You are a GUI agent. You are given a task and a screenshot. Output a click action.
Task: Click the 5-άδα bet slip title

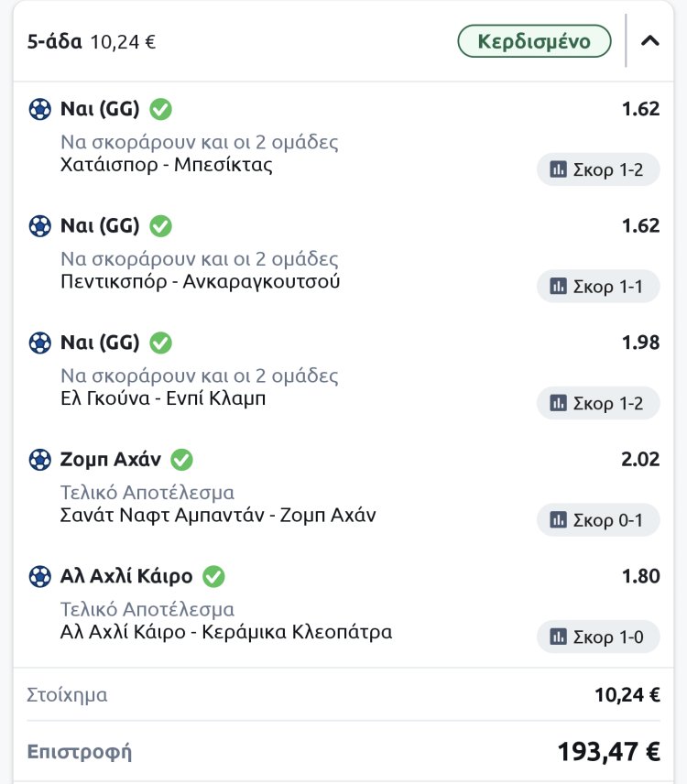click(56, 42)
